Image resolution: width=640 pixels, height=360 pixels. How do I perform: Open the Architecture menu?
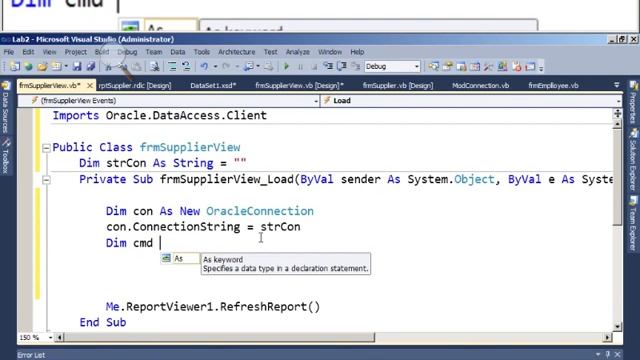(x=236, y=52)
